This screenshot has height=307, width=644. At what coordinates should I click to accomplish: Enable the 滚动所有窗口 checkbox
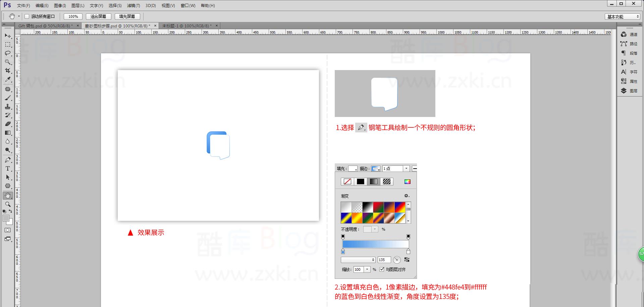[x=27, y=16]
